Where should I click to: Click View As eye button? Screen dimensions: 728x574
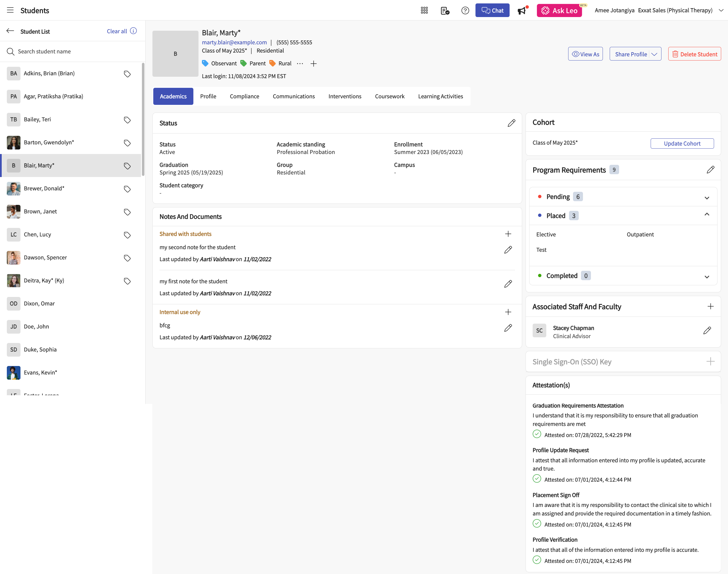pos(586,54)
